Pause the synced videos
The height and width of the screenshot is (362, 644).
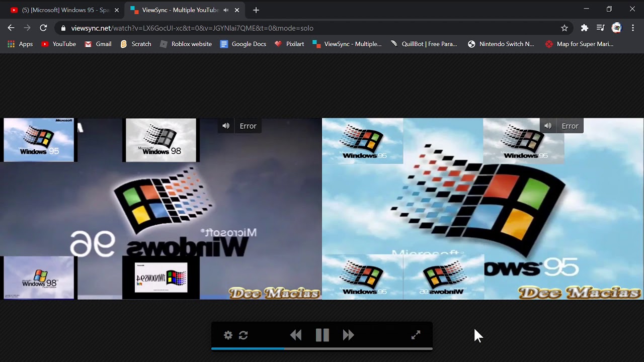pyautogui.click(x=323, y=335)
